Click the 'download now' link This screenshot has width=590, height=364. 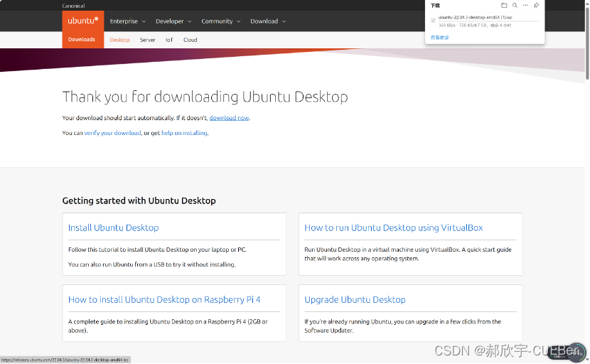(x=229, y=118)
